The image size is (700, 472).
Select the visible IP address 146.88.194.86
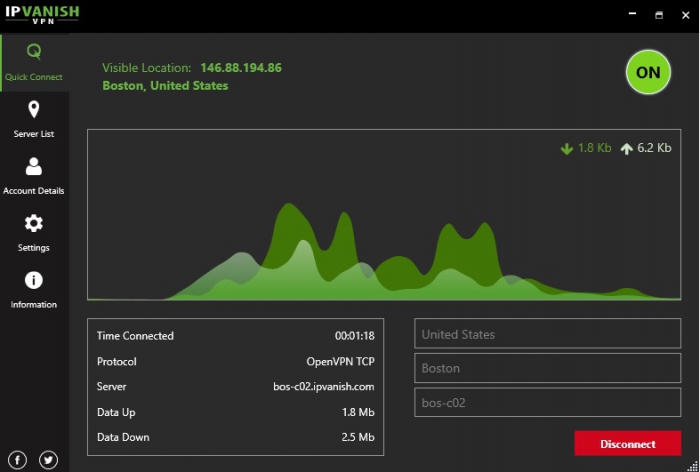(x=241, y=68)
